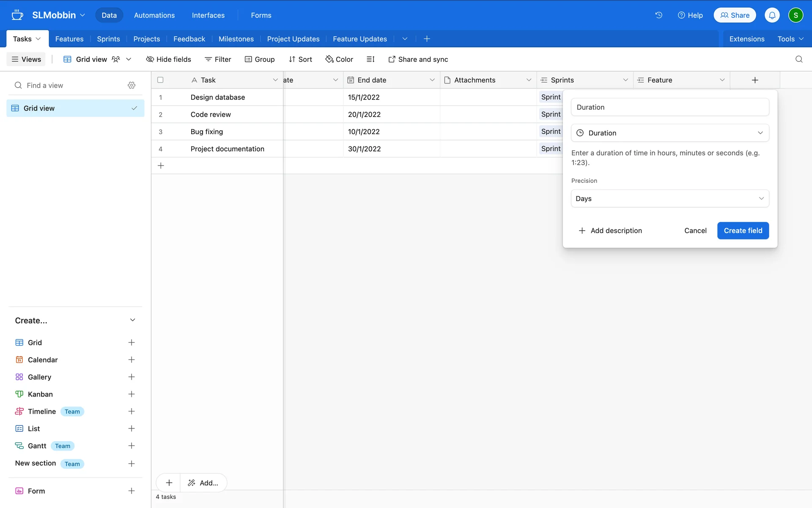The width and height of the screenshot is (812, 508).
Task: Add a Kanban view
Action: (132, 394)
